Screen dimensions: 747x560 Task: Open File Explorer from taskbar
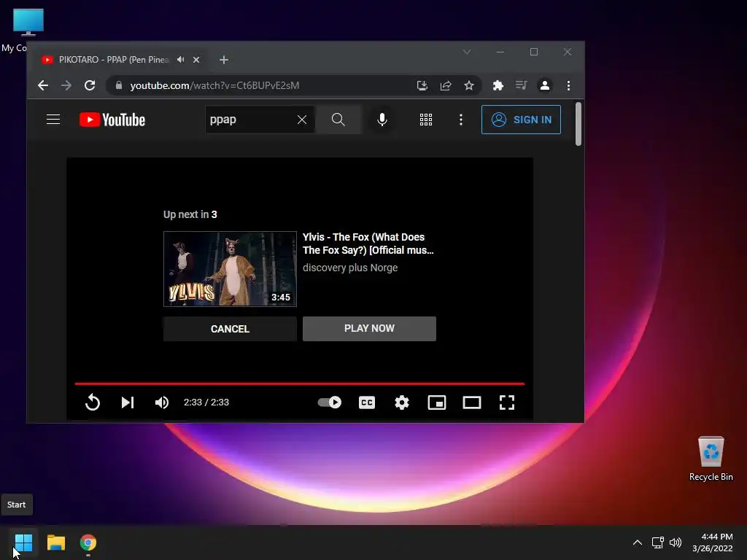(55, 542)
